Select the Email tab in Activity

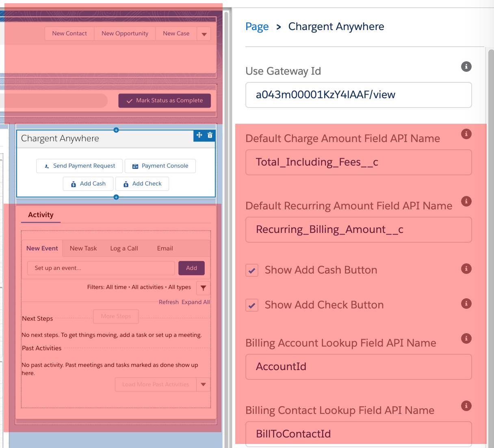(165, 248)
